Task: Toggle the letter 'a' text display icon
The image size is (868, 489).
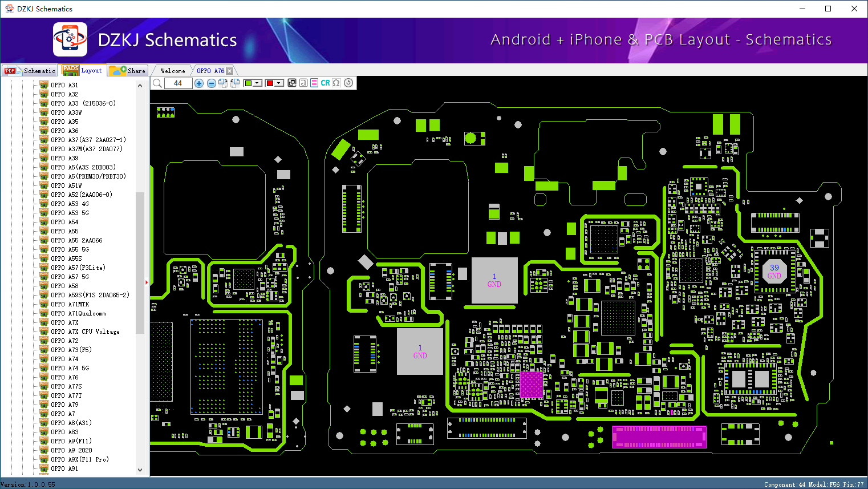Action: pyautogui.click(x=303, y=83)
